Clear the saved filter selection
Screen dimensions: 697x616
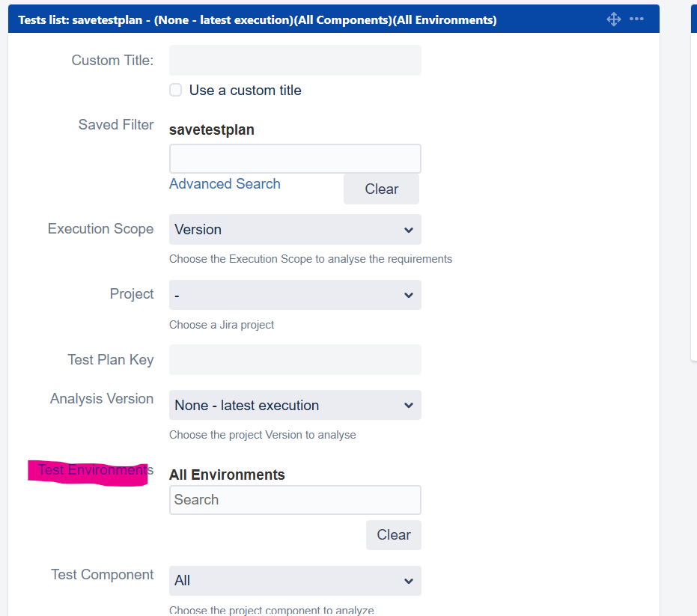click(381, 189)
